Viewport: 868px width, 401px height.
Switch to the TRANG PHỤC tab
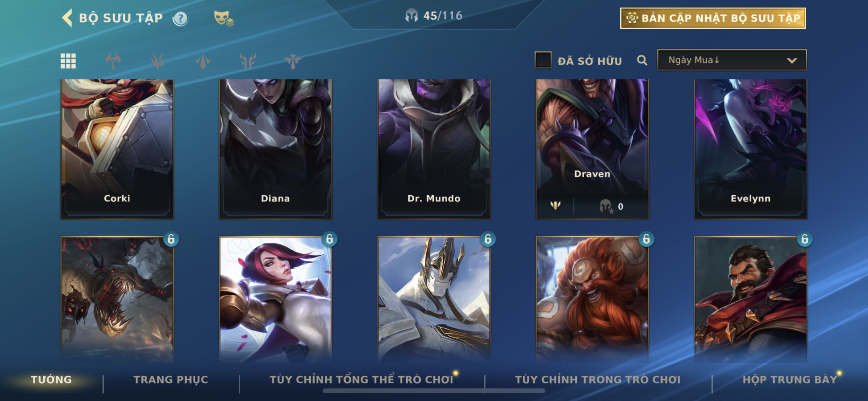click(170, 380)
